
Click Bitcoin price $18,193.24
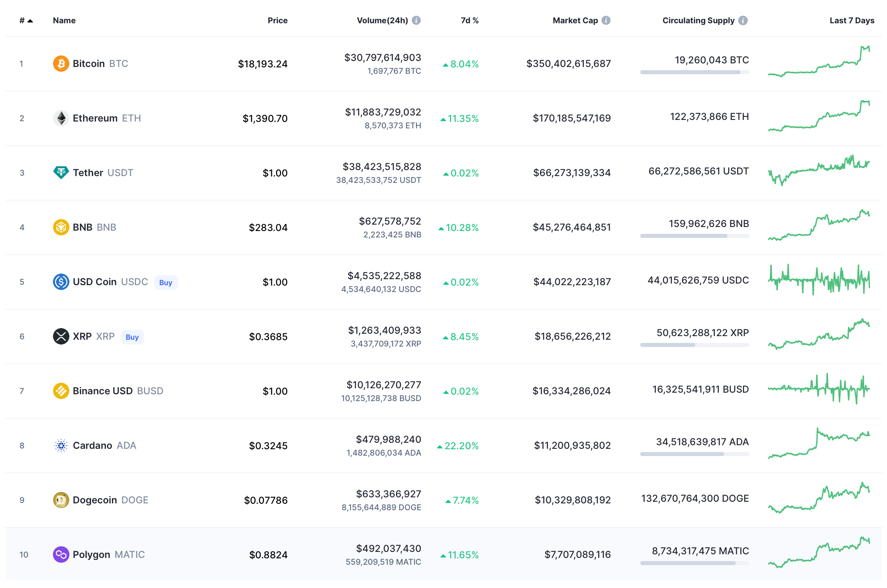click(263, 64)
